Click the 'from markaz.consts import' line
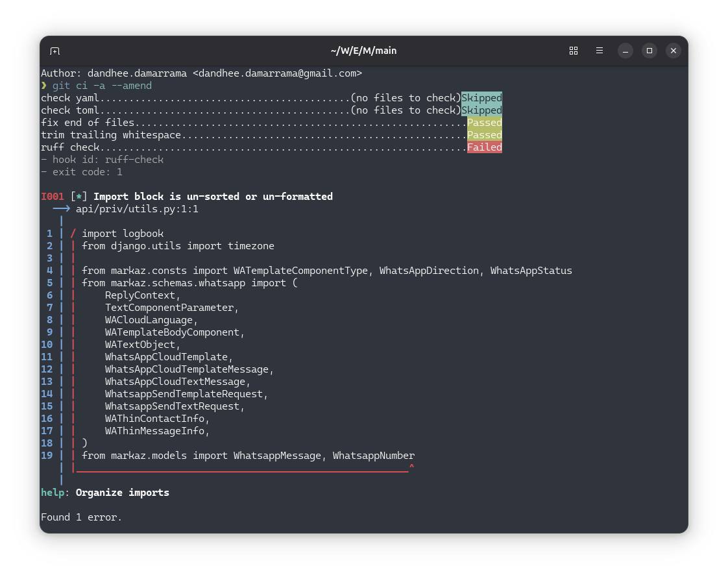 [327, 271]
